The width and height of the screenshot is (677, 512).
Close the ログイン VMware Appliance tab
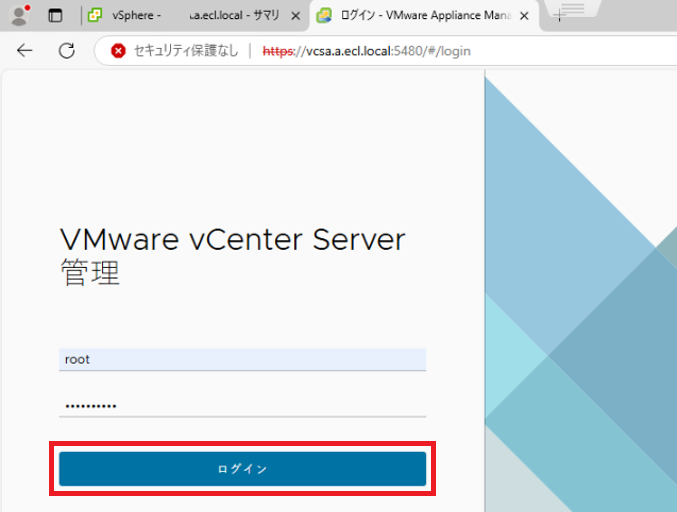[x=531, y=16]
